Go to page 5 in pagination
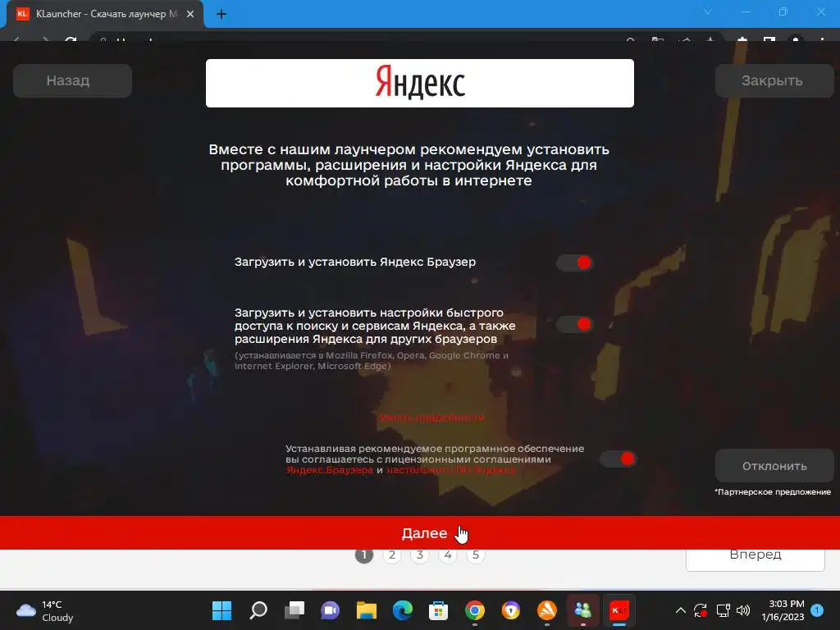The width and height of the screenshot is (840, 630). tap(476, 555)
